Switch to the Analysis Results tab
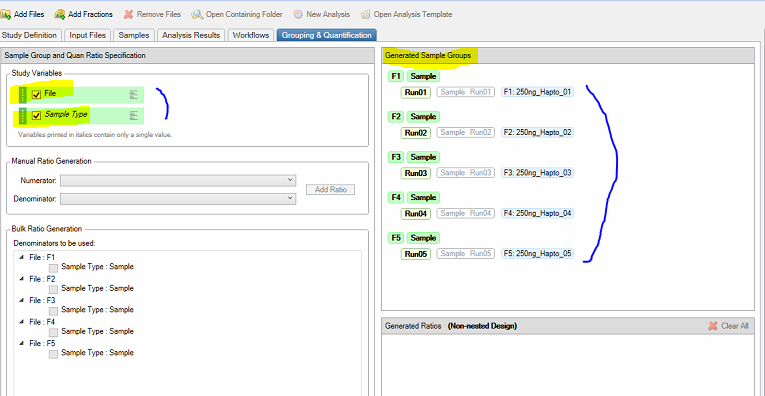Image resolution: width=765 pixels, height=396 pixels. click(x=191, y=35)
